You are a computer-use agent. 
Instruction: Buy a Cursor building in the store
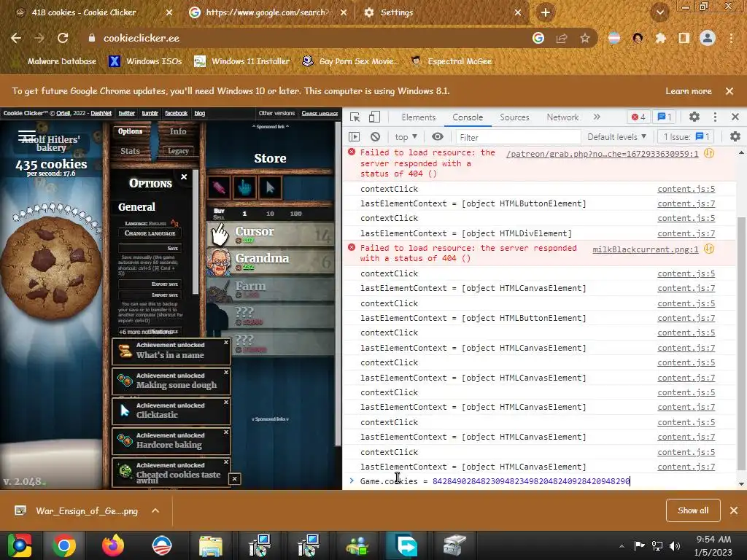point(270,234)
